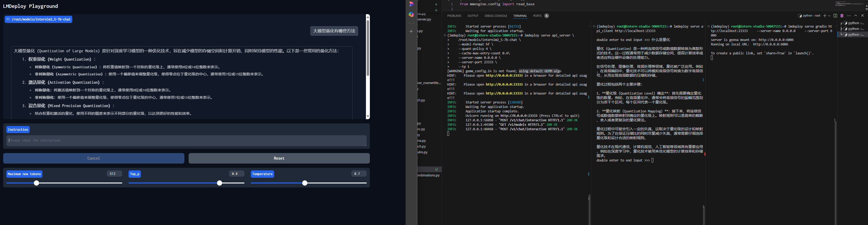The width and height of the screenshot is (868, 225).
Task: Select the second python terminal in the list
Action: click(x=853, y=29)
